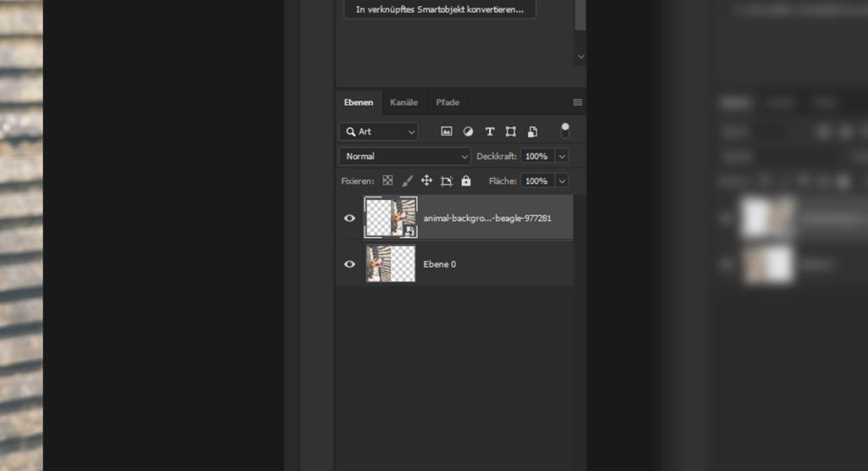The height and width of the screenshot is (471, 868).
Task: Filter layers by pixel layer icon
Action: click(x=447, y=131)
